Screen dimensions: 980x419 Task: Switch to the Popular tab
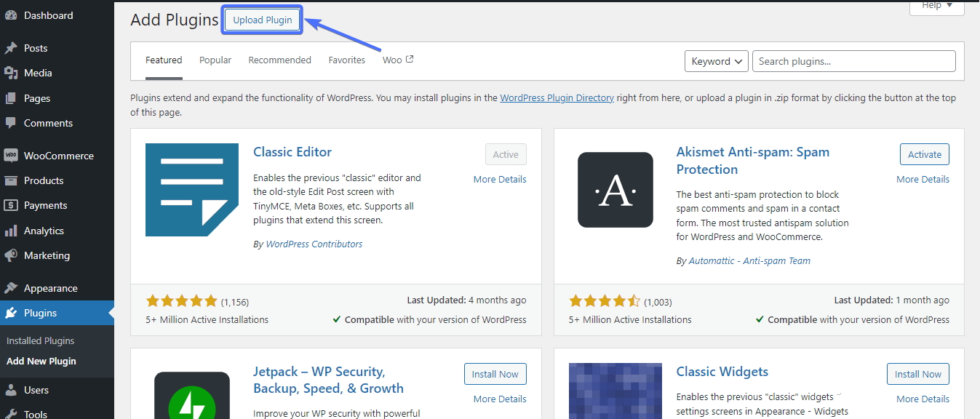(x=215, y=60)
